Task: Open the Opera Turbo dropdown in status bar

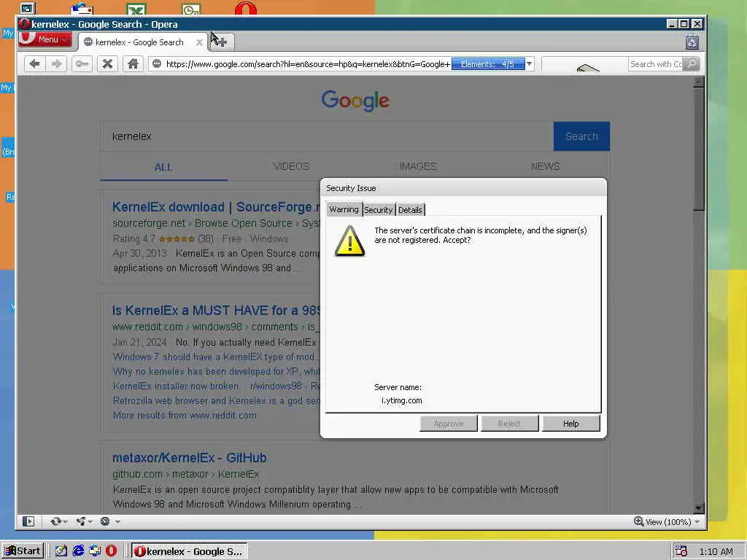Action: [109, 521]
